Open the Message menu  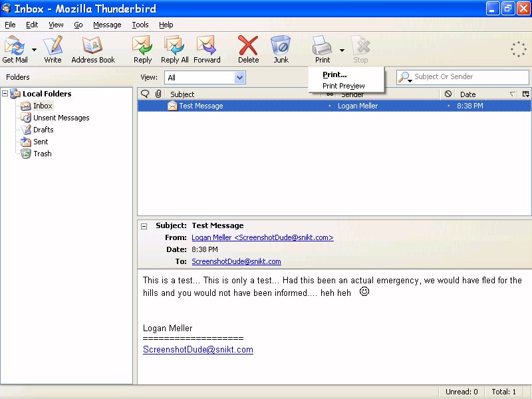pyautogui.click(x=107, y=25)
